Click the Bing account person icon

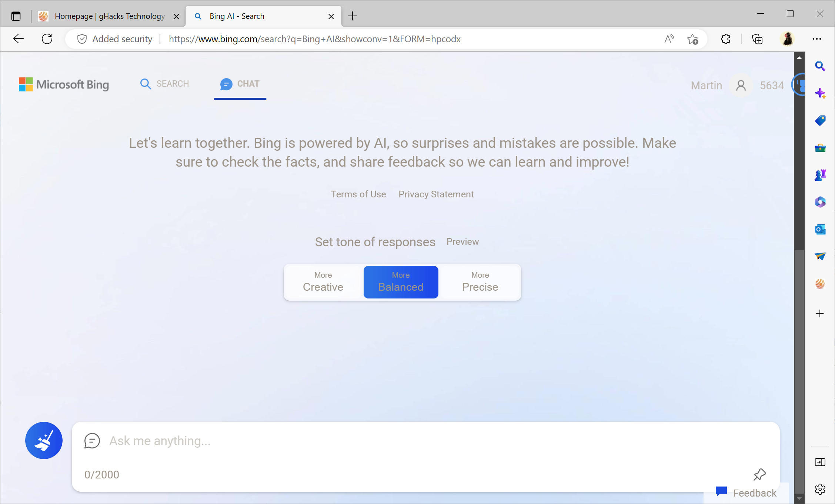tap(741, 86)
